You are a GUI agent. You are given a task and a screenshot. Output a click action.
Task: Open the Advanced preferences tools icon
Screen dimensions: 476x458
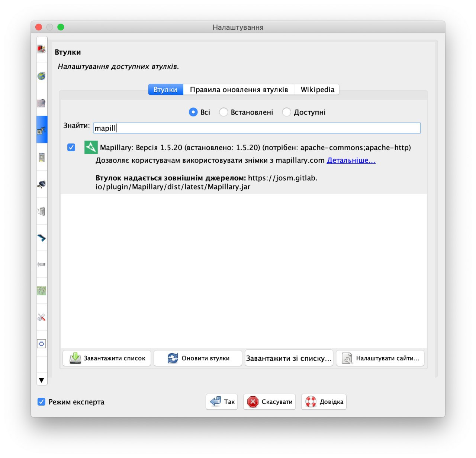pos(41,317)
